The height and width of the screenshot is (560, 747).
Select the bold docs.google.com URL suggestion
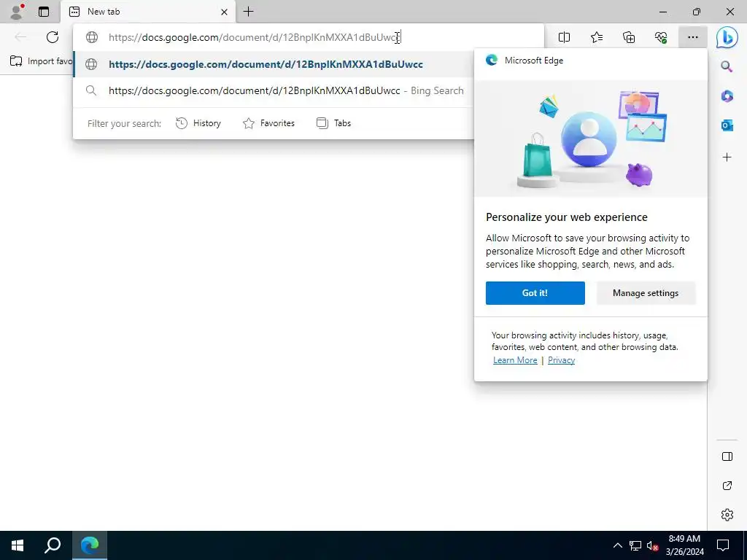coord(274,64)
